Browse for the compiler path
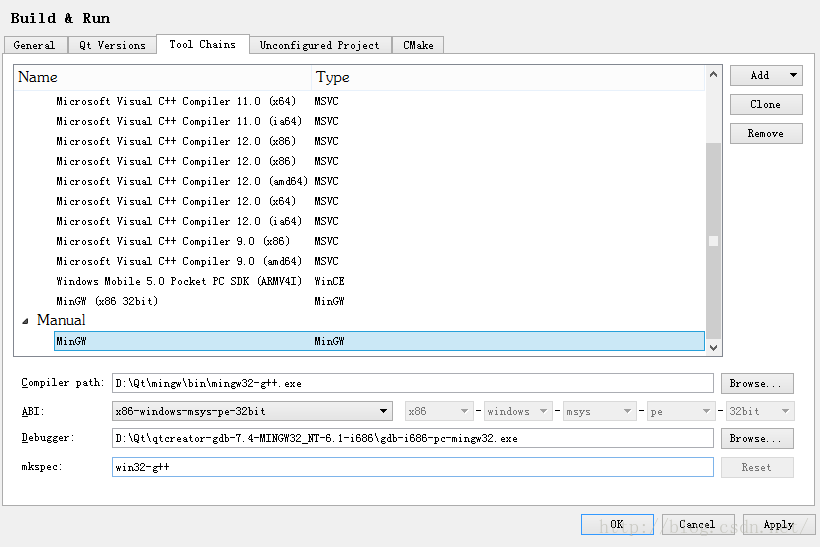Viewport: 820px width, 547px height. 757,383
